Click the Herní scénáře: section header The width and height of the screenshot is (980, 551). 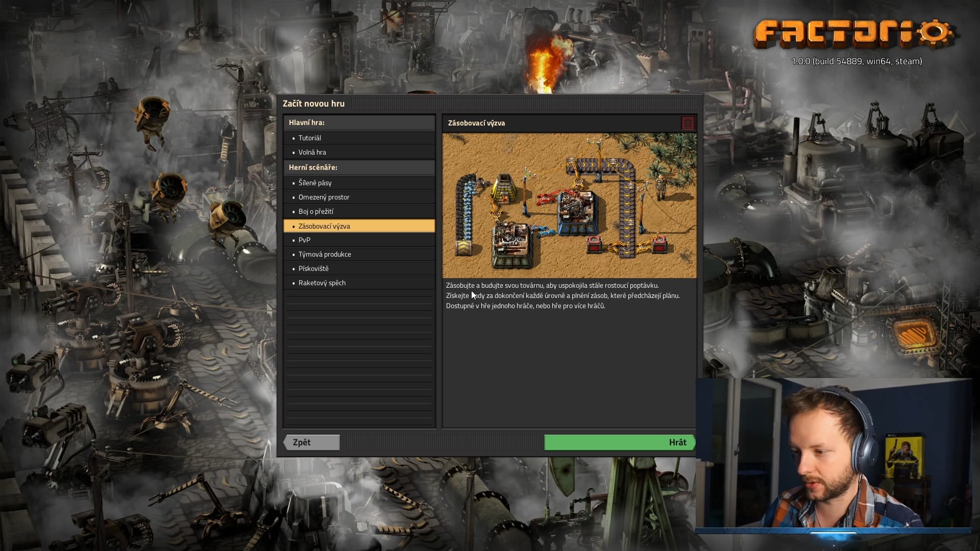(359, 167)
